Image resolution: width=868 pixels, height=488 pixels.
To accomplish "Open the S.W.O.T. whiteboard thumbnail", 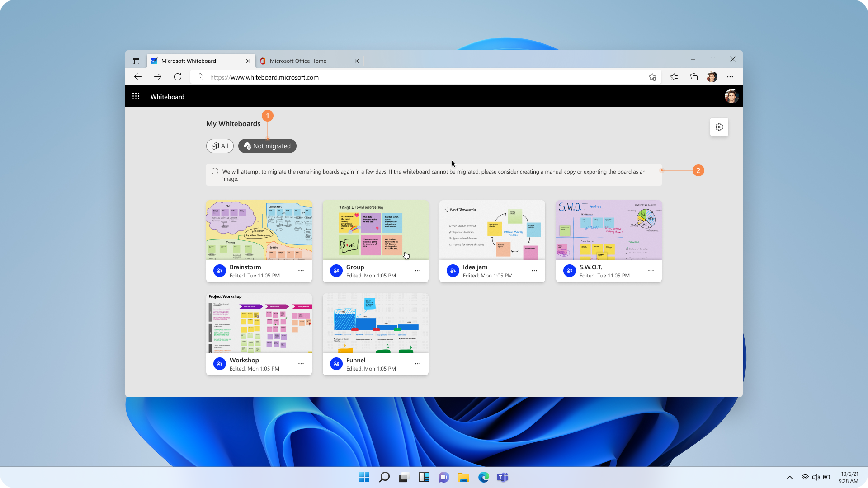I will (609, 230).
